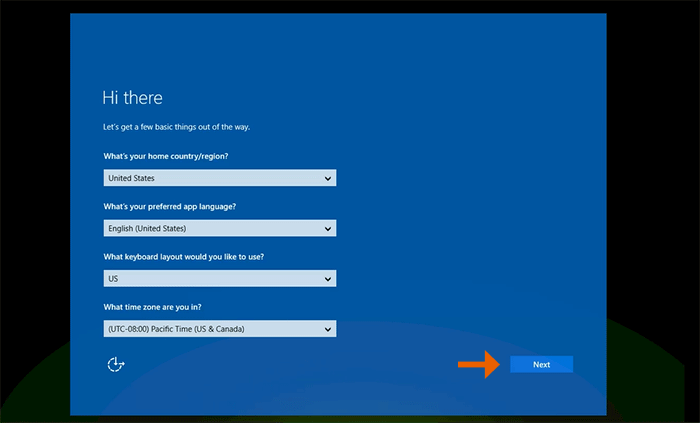Click 'What's your preferred app language?' label

(170, 207)
